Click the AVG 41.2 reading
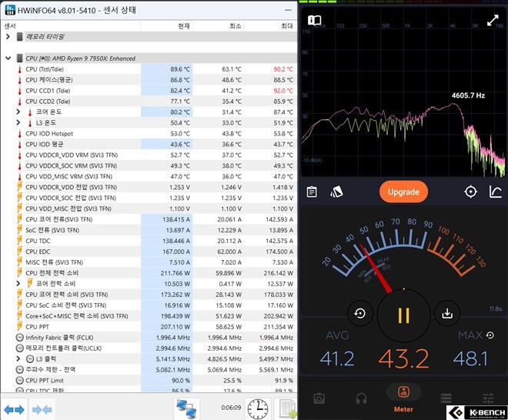The width and height of the screenshot is (508, 420). (337, 358)
